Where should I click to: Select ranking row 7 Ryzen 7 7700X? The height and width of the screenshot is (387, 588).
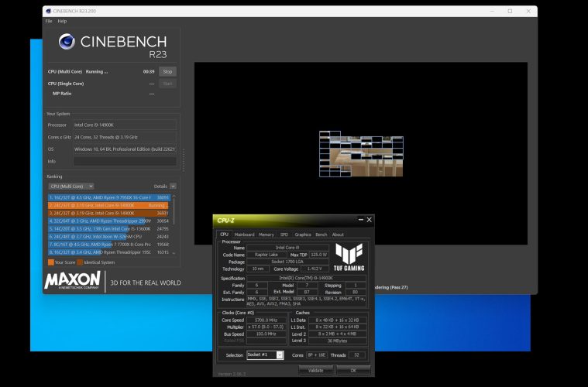pos(109,245)
